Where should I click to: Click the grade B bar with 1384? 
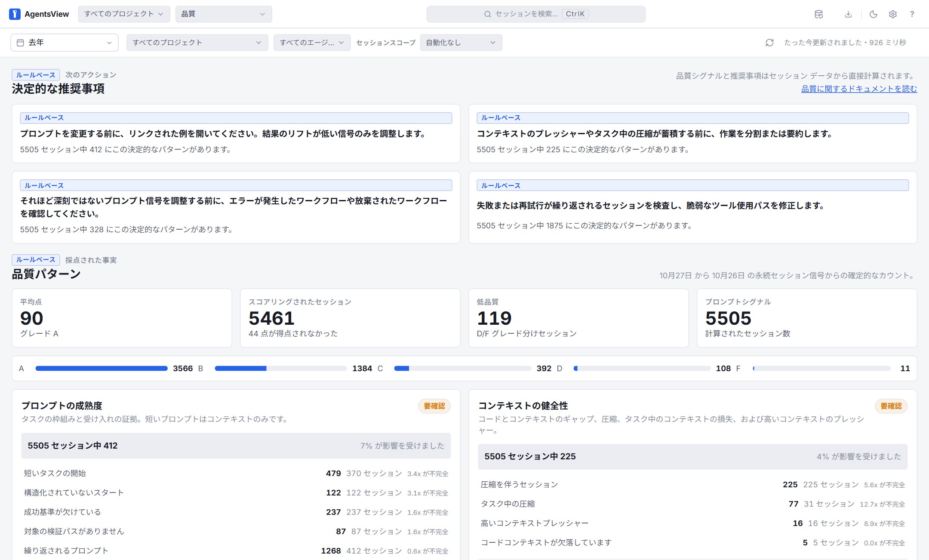click(x=281, y=369)
